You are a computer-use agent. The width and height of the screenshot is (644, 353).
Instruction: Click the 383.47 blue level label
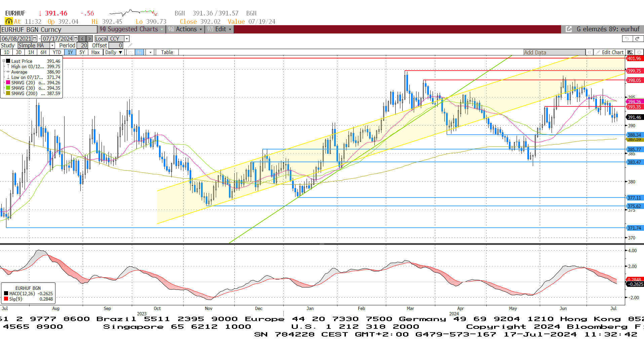pos(634,162)
